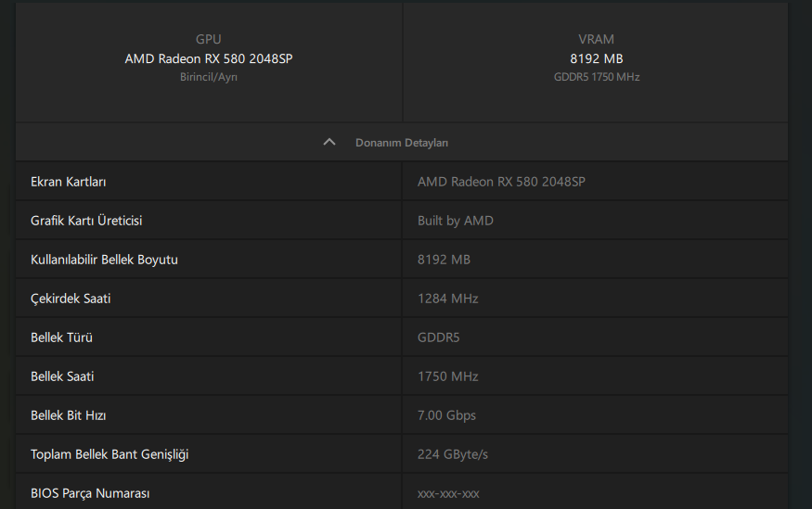The width and height of the screenshot is (812, 509).
Task: Click the Bellek Saati row label
Action: pyautogui.click(x=62, y=376)
